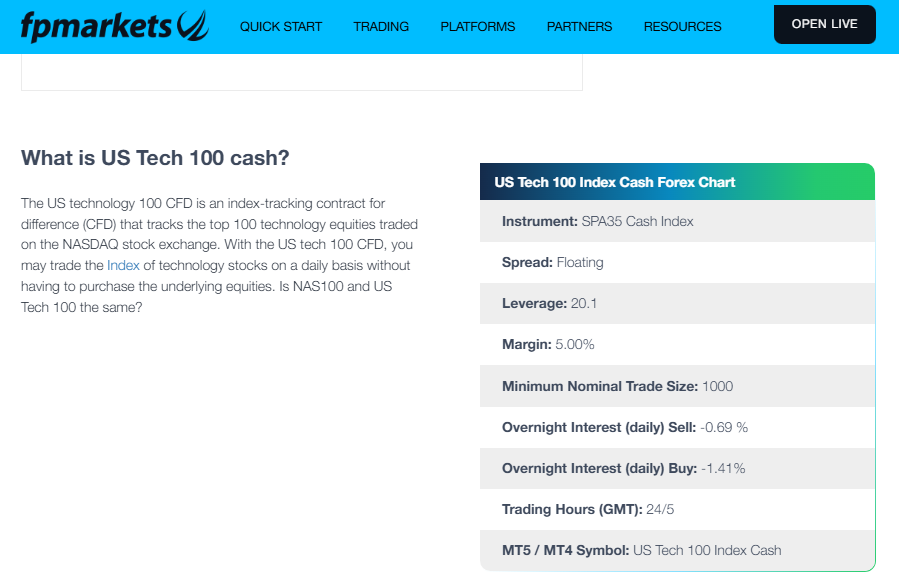Screen dimensions: 899x581
Task: Click the OPEN LIVE button
Action: coord(824,24)
